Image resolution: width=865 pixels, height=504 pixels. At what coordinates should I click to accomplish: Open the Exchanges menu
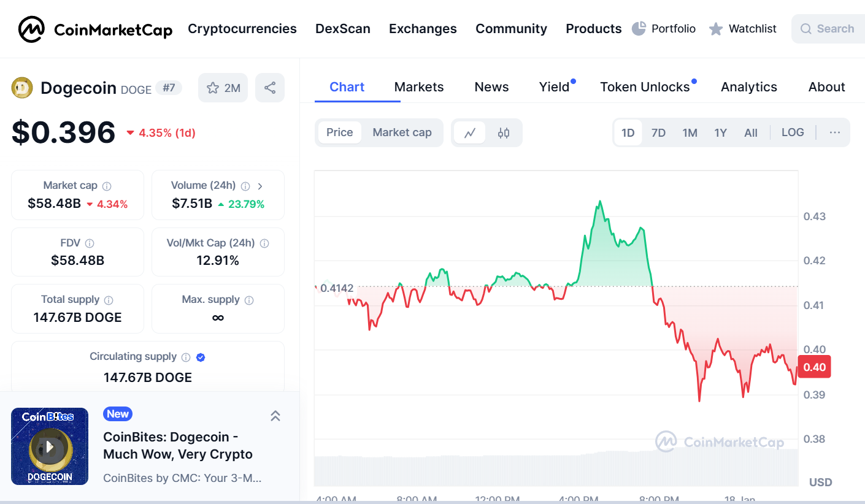423,29
